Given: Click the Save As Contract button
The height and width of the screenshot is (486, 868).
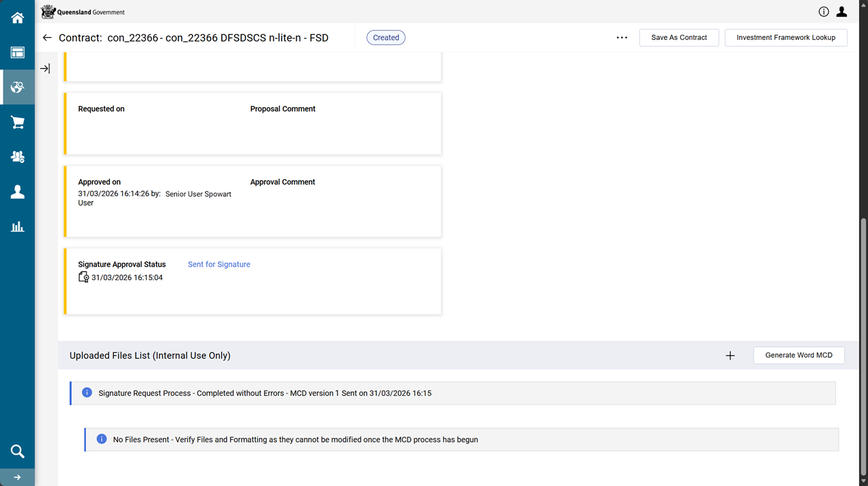Looking at the screenshot, I should (679, 38).
